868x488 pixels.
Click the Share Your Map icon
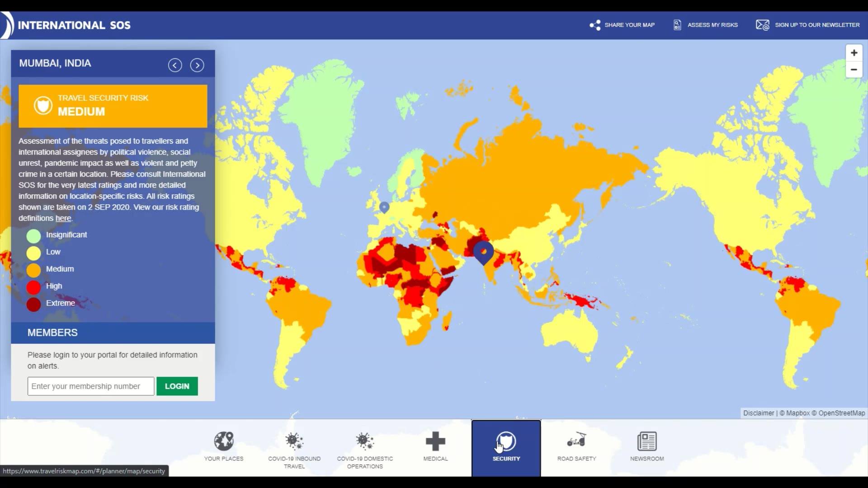595,25
